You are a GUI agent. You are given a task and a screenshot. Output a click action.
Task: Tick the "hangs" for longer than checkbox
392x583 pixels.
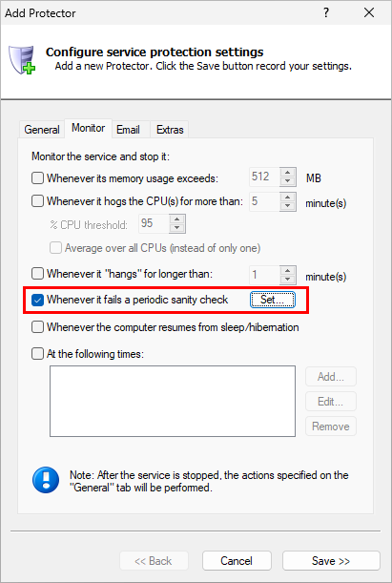[37, 274]
